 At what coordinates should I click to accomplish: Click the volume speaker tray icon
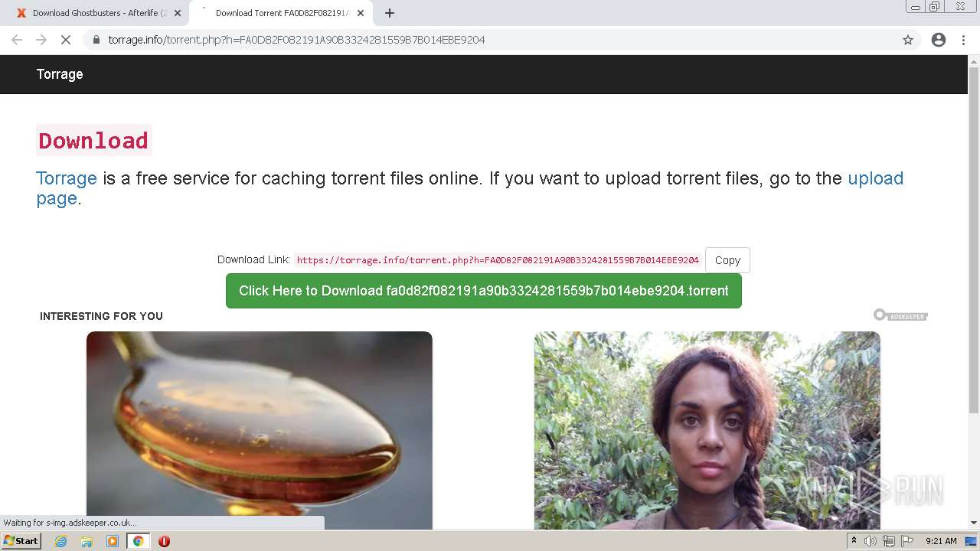point(871,541)
